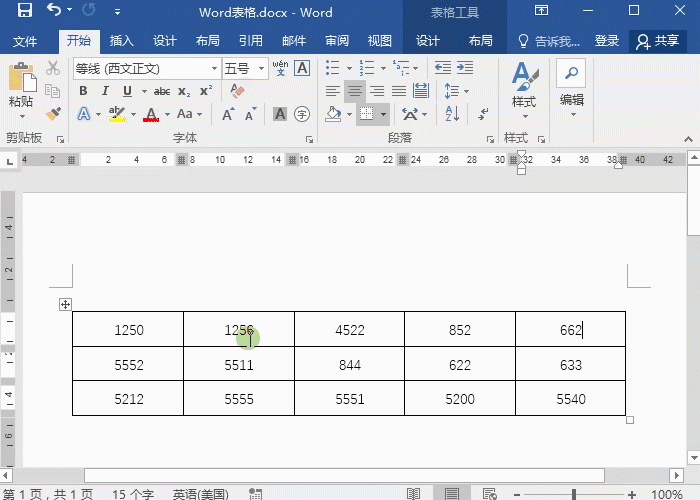Launch the Font dialog box
700x500 pixels.
[309, 140]
